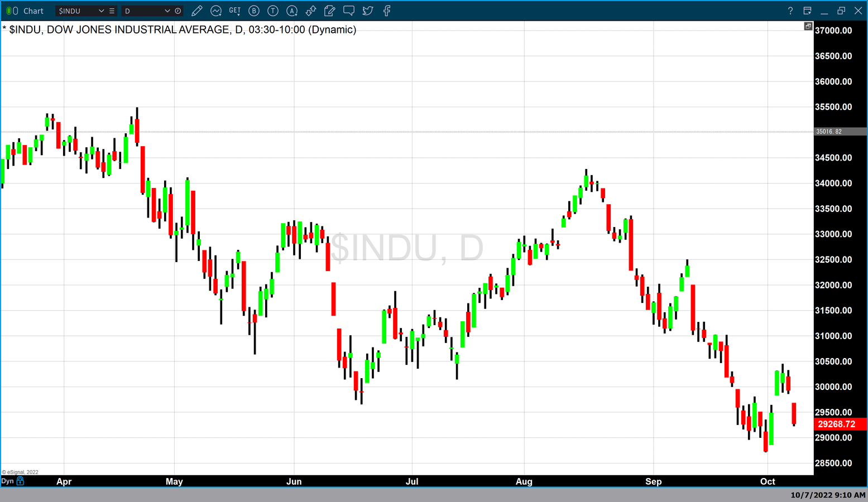The width and height of the screenshot is (868, 502).
Task: Open the help question mark
Action: click(x=790, y=11)
